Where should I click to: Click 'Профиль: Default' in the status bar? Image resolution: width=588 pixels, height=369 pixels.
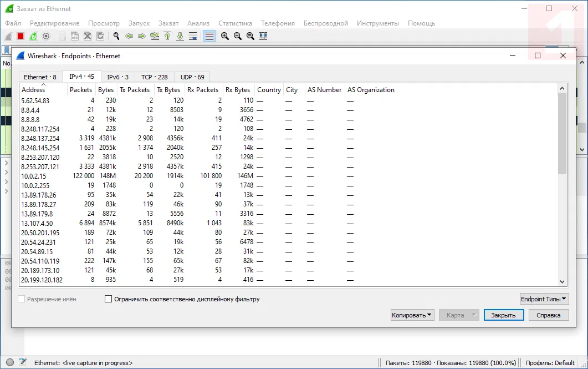pyautogui.click(x=550, y=362)
